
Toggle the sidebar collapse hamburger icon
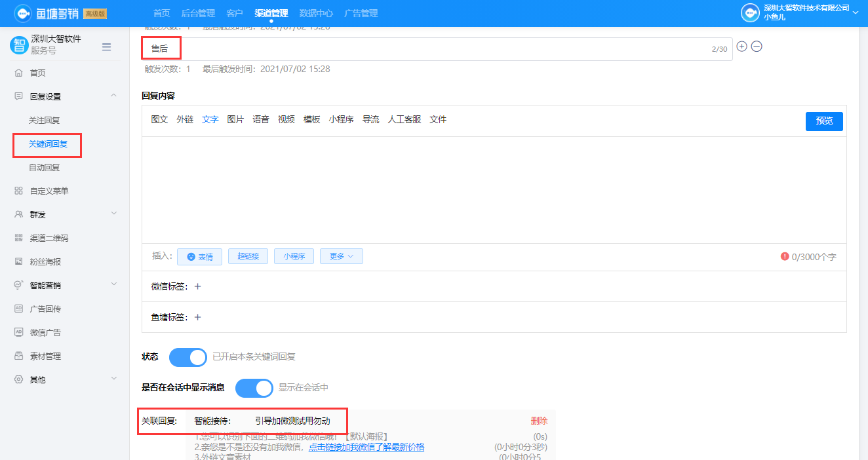[x=106, y=47]
